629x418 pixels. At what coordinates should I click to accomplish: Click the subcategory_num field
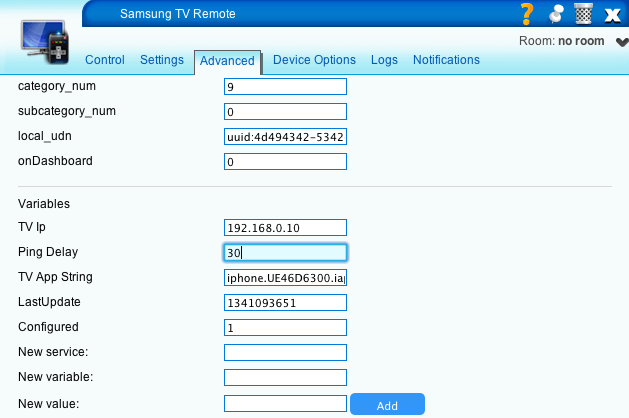click(285, 112)
